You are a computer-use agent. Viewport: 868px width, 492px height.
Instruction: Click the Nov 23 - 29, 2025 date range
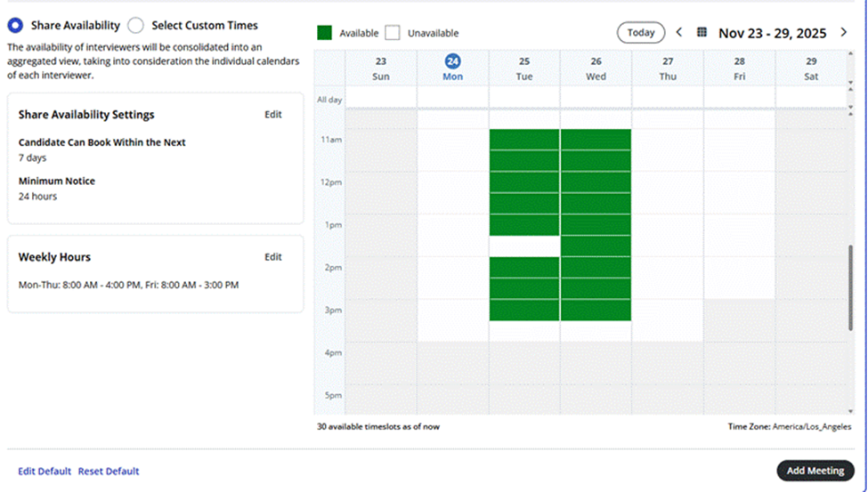(772, 33)
